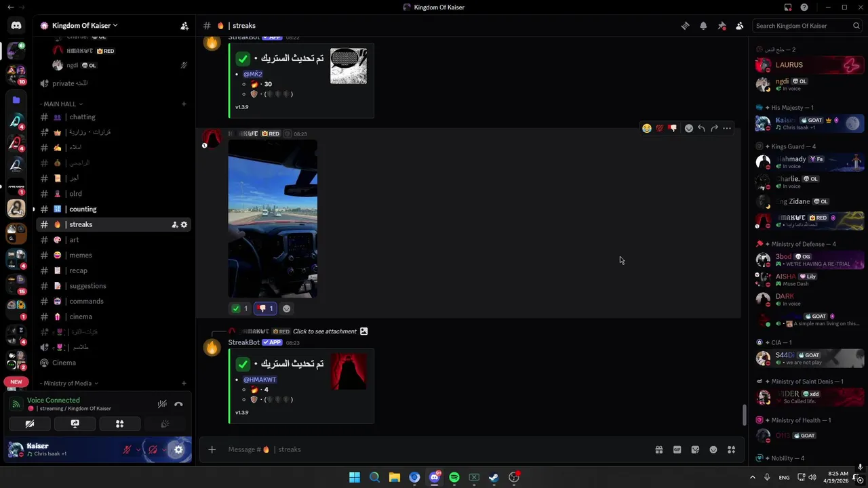Create channel in Ministry of Media

coord(184,383)
